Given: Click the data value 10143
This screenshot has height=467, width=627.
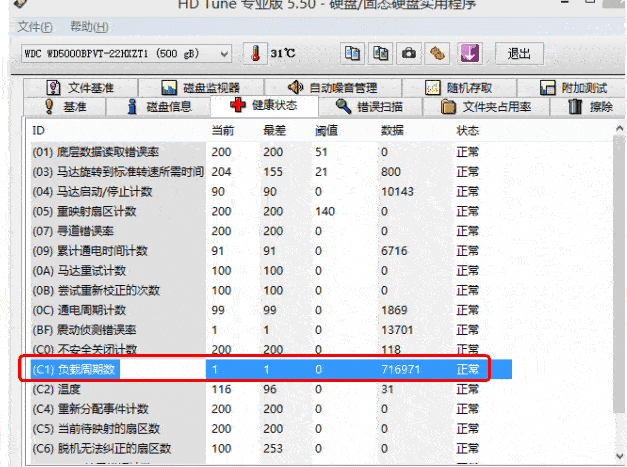Looking at the screenshot, I should pyautogui.click(x=397, y=192).
